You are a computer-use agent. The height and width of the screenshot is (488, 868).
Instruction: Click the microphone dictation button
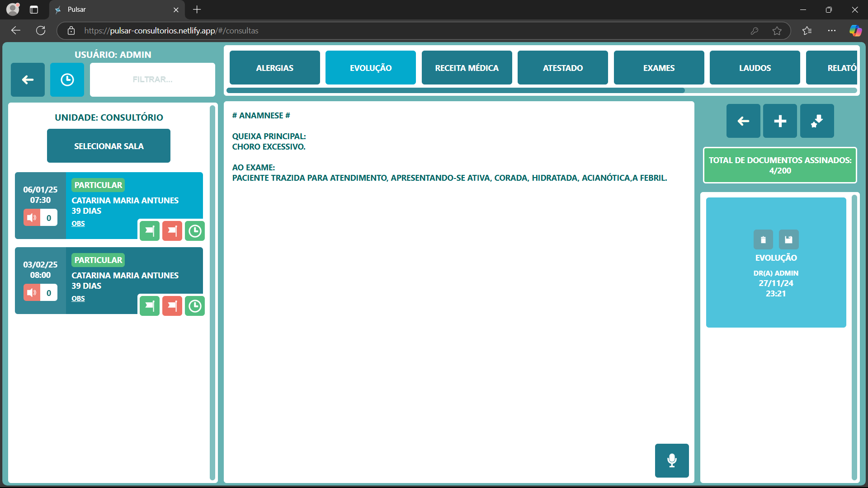tap(672, 460)
